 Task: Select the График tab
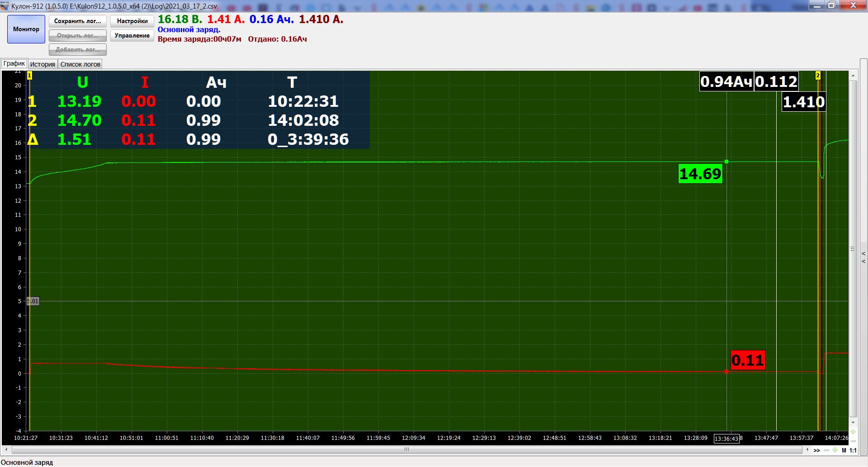click(14, 64)
